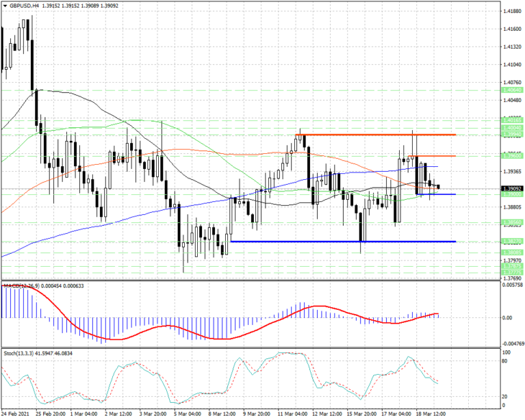
Task: Open the chart menu triangle beside GBPUSD,H4
Action: 5,6
